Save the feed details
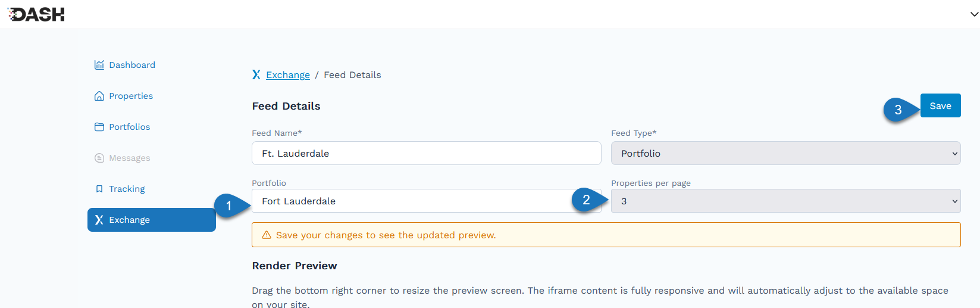This screenshot has height=308, width=980. coord(940,105)
